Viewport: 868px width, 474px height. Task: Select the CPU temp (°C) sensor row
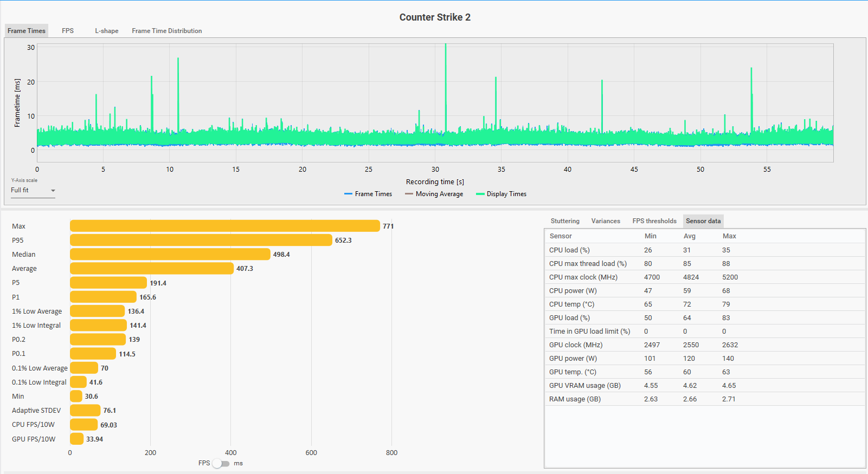705,304
